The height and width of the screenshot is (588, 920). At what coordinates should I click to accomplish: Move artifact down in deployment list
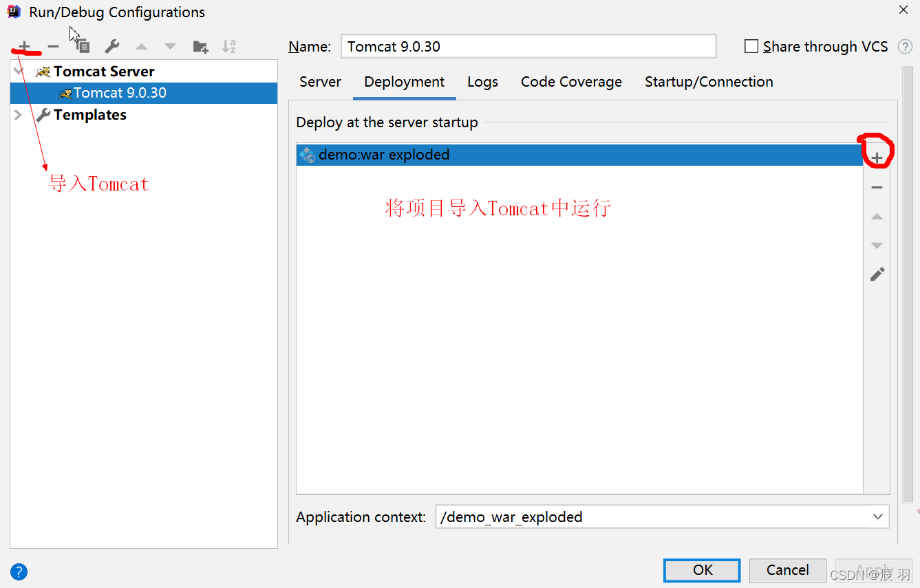(877, 246)
